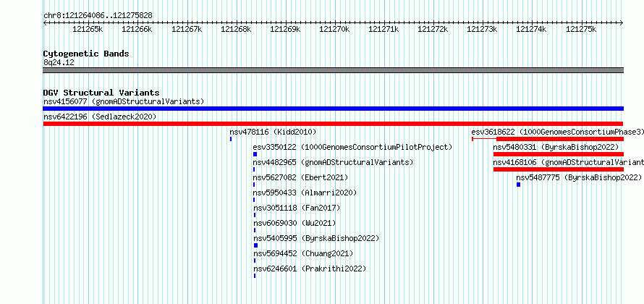Click the 8q24.12 cytogenetic band label
The height and width of the screenshot is (304, 644).
[59, 62]
